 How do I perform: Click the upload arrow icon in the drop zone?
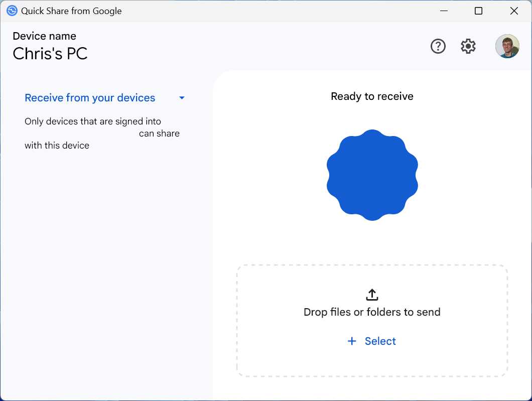(x=371, y=295)
